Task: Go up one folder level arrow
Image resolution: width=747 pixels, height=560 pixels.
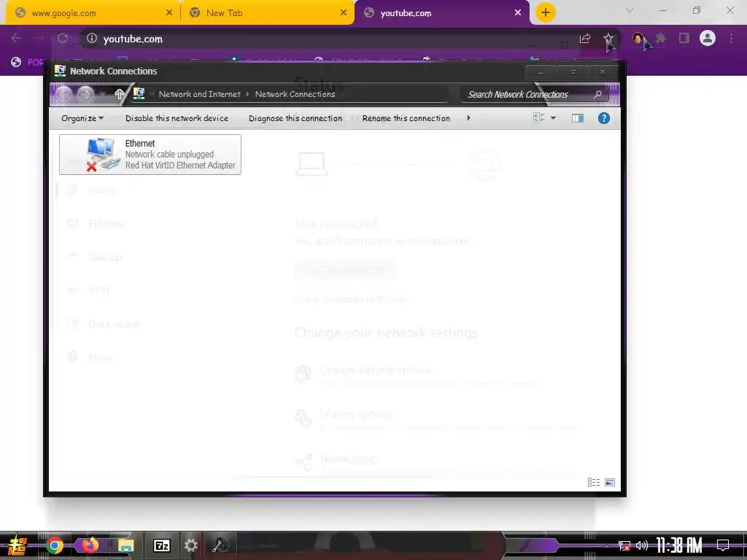Action: point(120,94)
